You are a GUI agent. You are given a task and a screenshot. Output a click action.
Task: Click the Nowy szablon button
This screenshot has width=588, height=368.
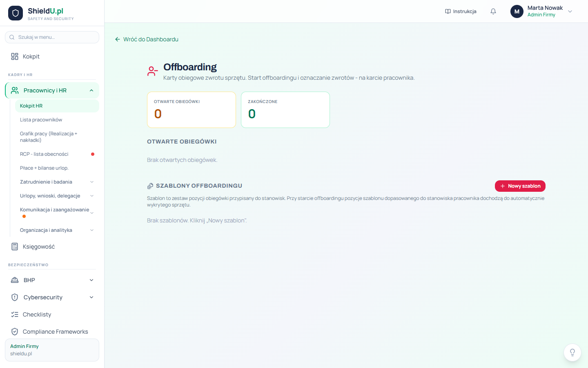520,186
